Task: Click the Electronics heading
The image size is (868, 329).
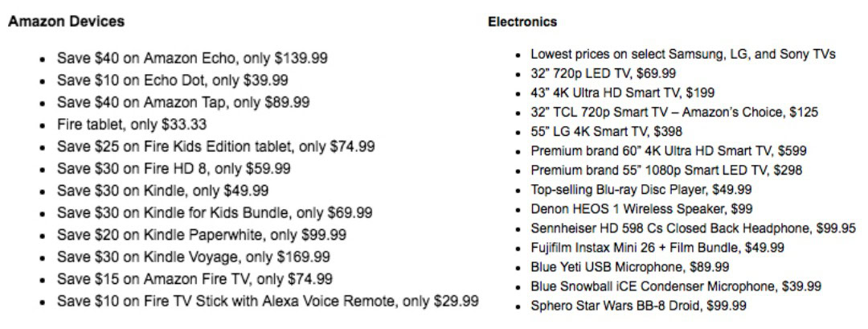Action: pyautogui.click(x=522, y=22)
